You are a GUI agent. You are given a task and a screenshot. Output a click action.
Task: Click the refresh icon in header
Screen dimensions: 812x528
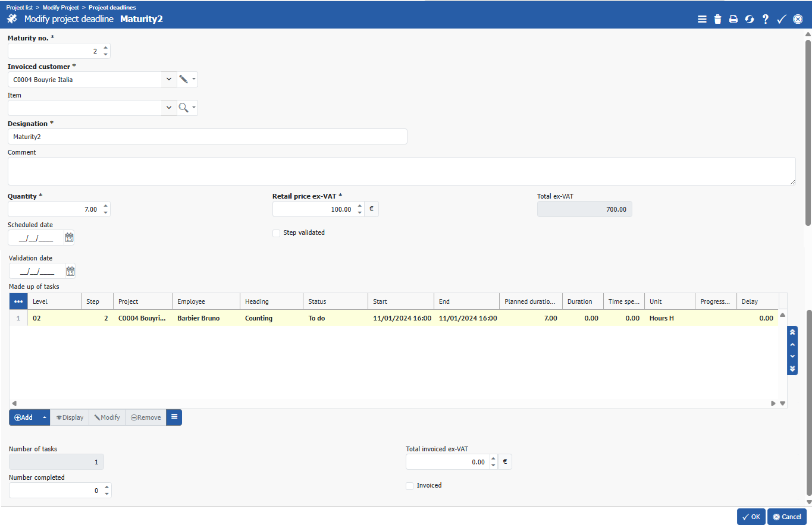(750, 19)
